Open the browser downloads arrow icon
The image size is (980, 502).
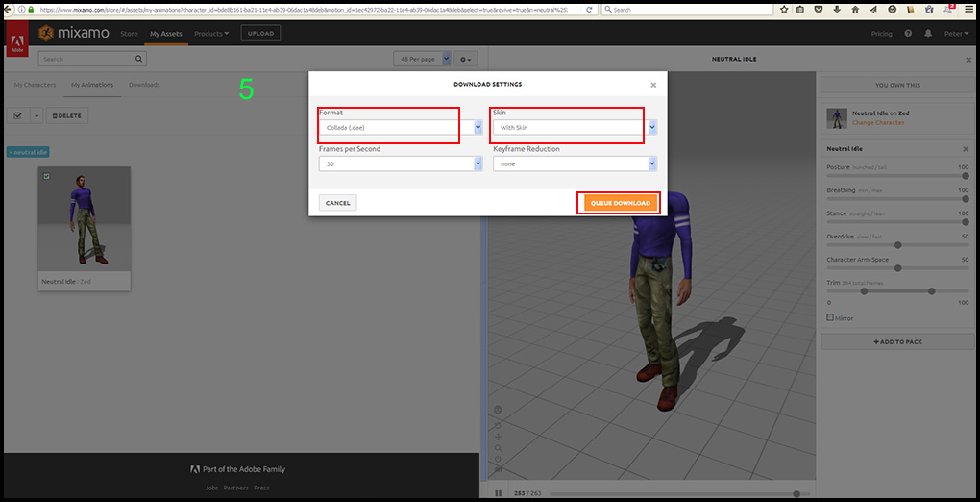click(836, 10)
